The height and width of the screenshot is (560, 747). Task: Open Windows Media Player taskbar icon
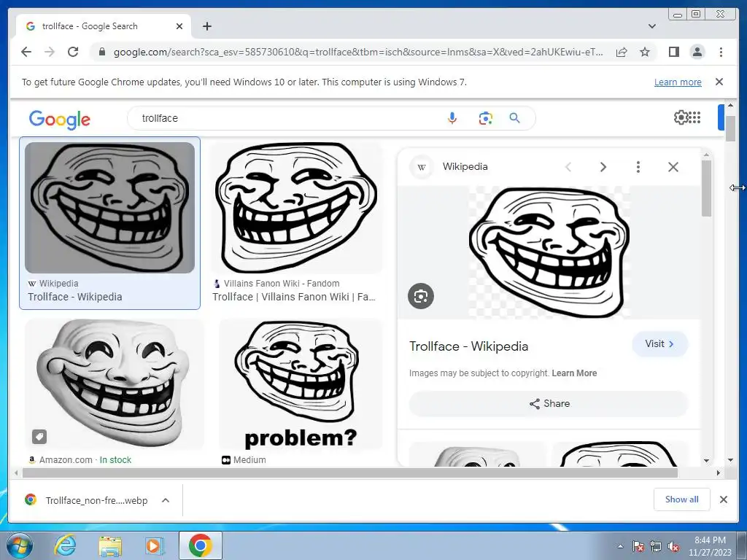(154, 545)
